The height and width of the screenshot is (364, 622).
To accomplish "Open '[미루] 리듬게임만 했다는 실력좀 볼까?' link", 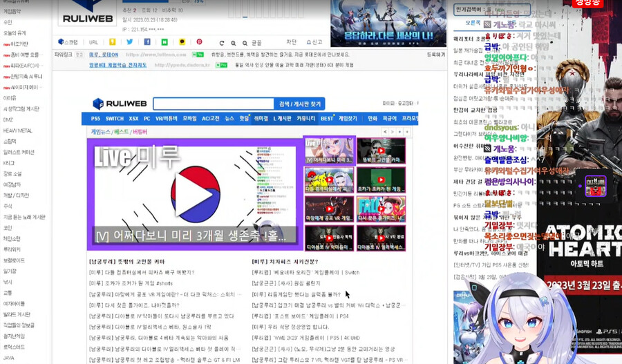I will tap(296, 294).
